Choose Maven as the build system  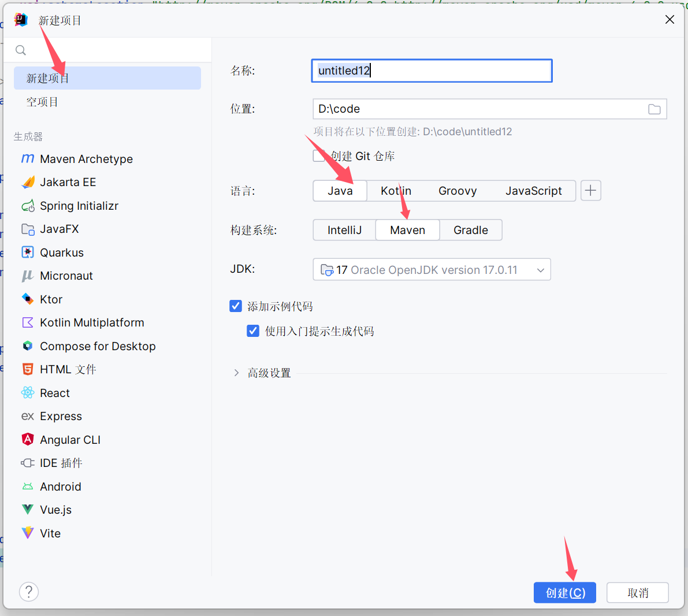[x=408, y=230]
